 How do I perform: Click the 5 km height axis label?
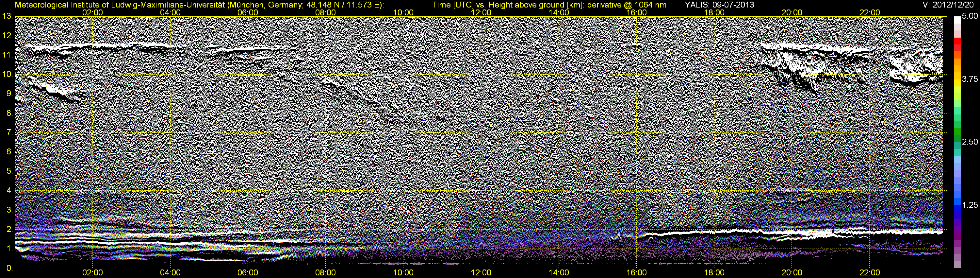(x=9, y=171)
